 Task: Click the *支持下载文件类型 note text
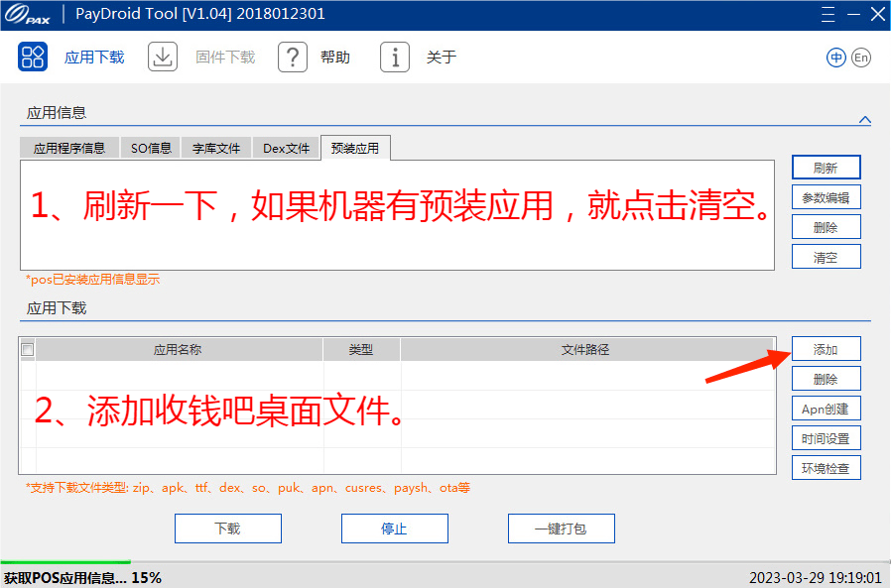pos(248,488)
